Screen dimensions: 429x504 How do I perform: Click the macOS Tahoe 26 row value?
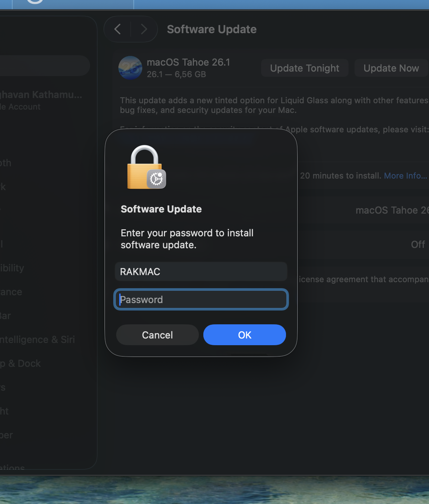[x=392, y=210]
